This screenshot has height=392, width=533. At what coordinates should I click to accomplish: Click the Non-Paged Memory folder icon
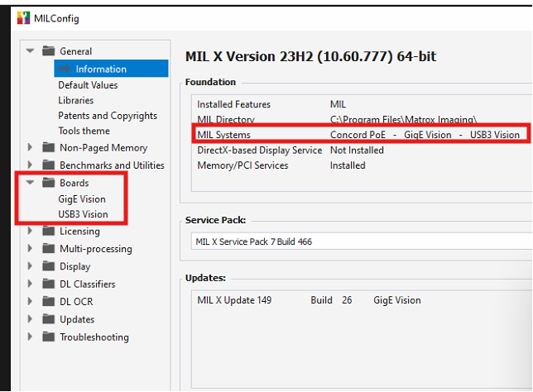tap(48, 147)
